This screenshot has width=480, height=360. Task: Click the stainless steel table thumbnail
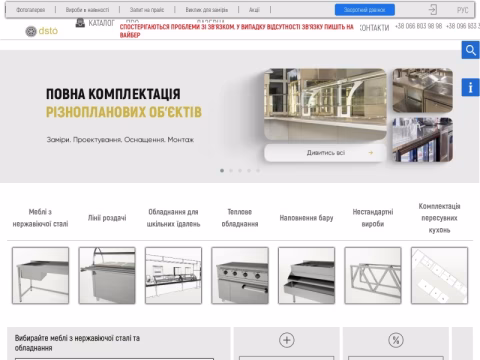coord(41,275)
